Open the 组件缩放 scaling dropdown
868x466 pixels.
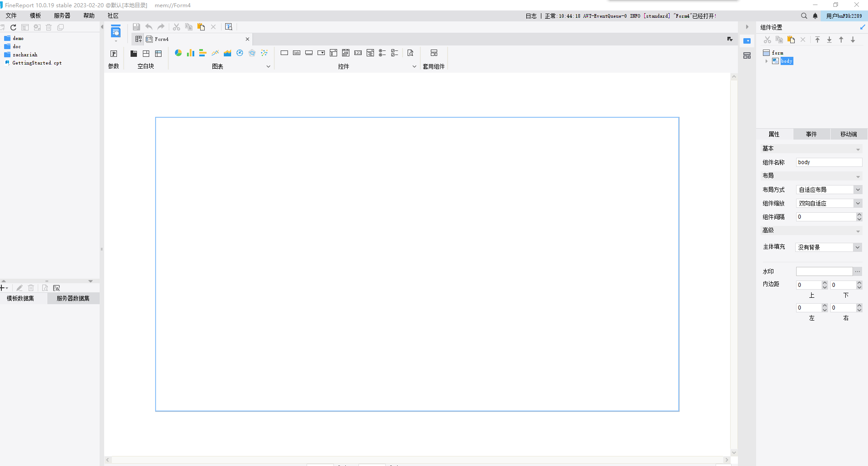point(858,203)
